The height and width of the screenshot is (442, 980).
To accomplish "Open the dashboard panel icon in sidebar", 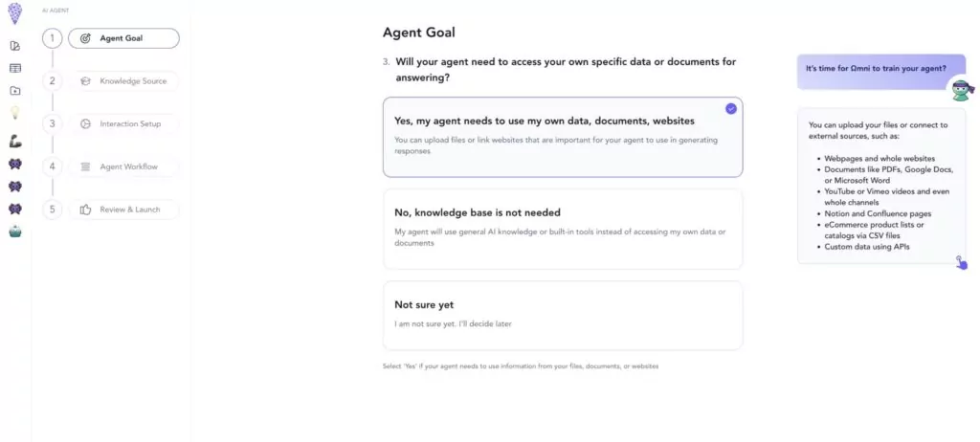I will pyautogui.click(x=15, y=46).
